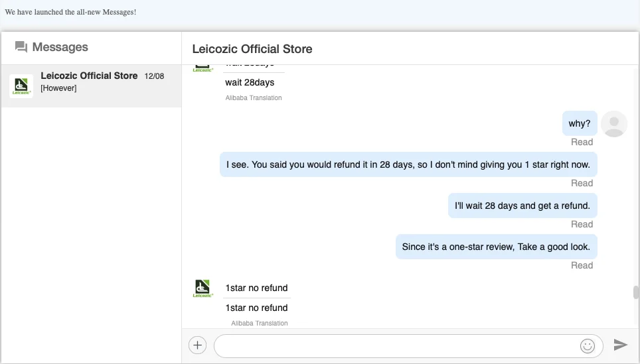Click "Read" status under "why?" message
The width and height of the screenshot is (640, 364).
click(x=582, y=143)
